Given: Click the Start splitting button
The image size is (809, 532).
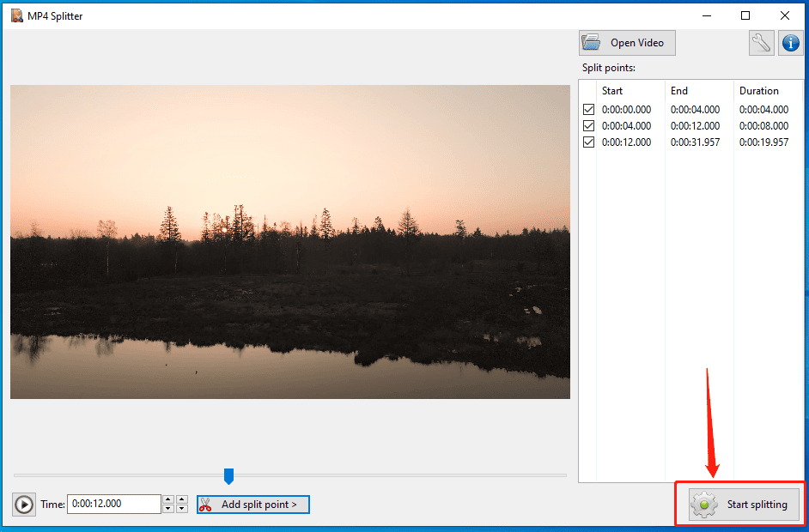Looking at the screenshot, I should [744, 505].
